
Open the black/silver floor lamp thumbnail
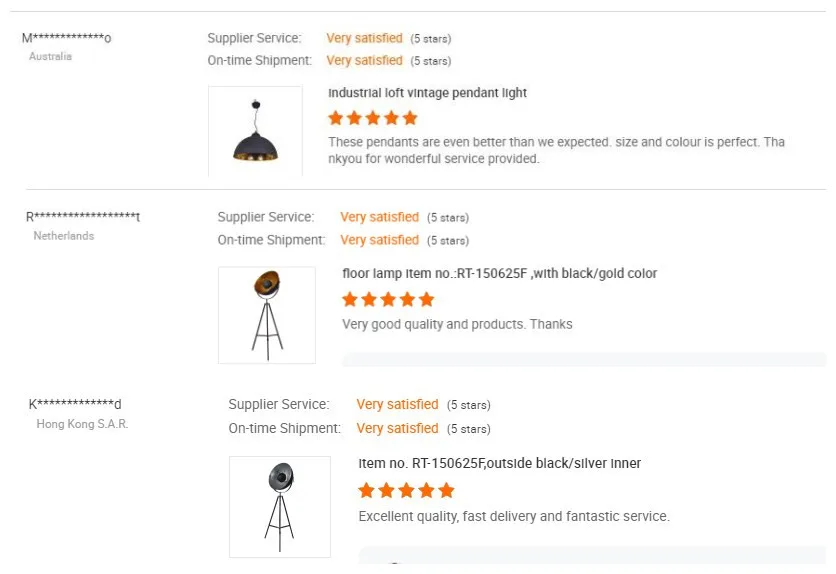(279, 506)
